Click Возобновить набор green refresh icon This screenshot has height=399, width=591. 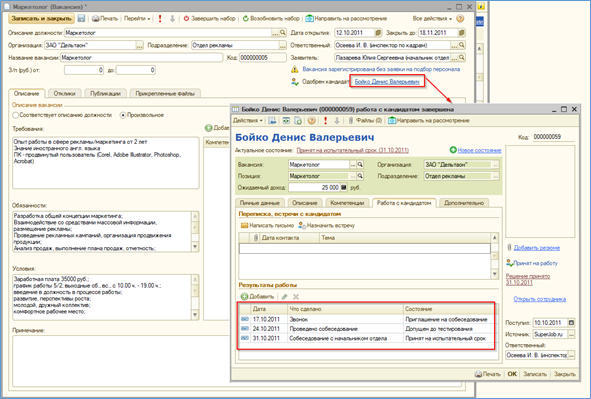click(245, 18)
